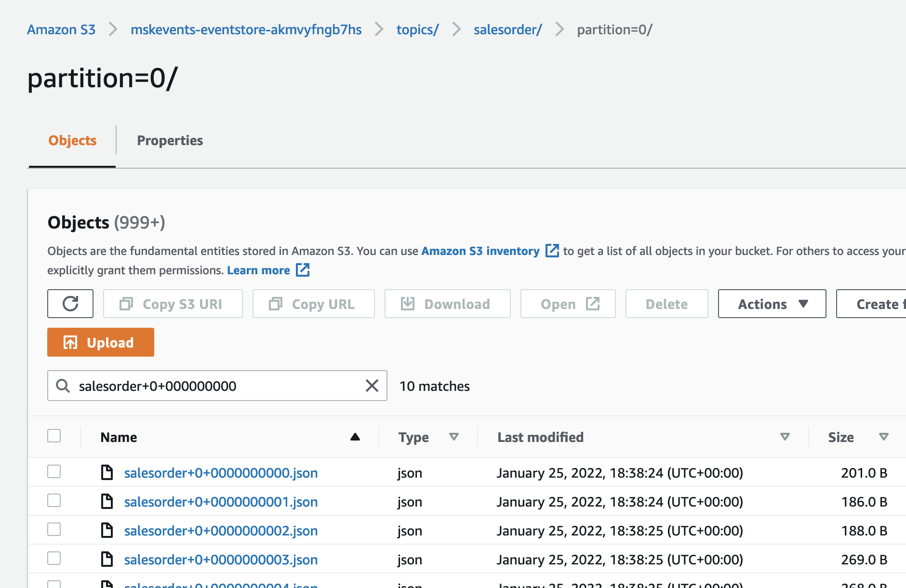The width and height of the screenshot is (906, 588).
Task: Click the Name column header
Action: (119, 437)
